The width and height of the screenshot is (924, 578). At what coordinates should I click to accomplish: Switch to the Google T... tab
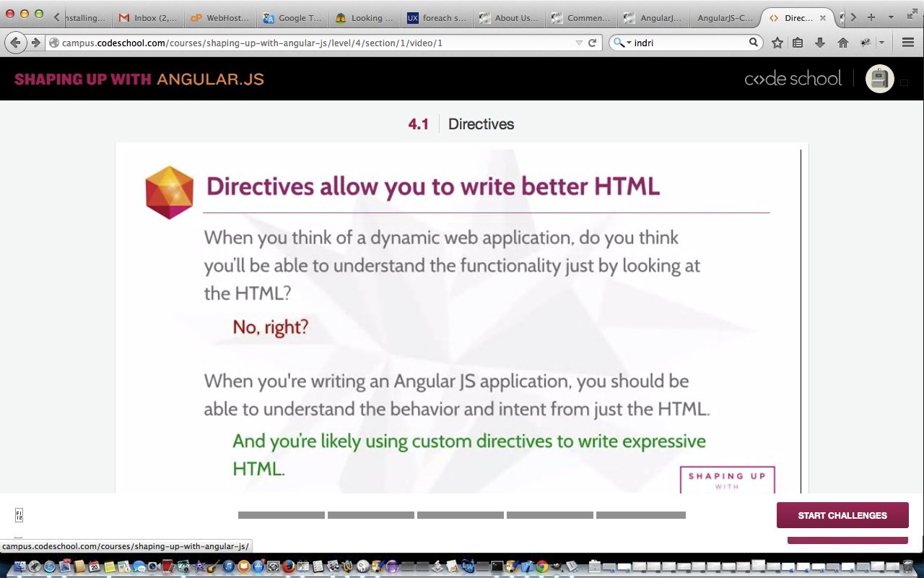click(292, 18)
